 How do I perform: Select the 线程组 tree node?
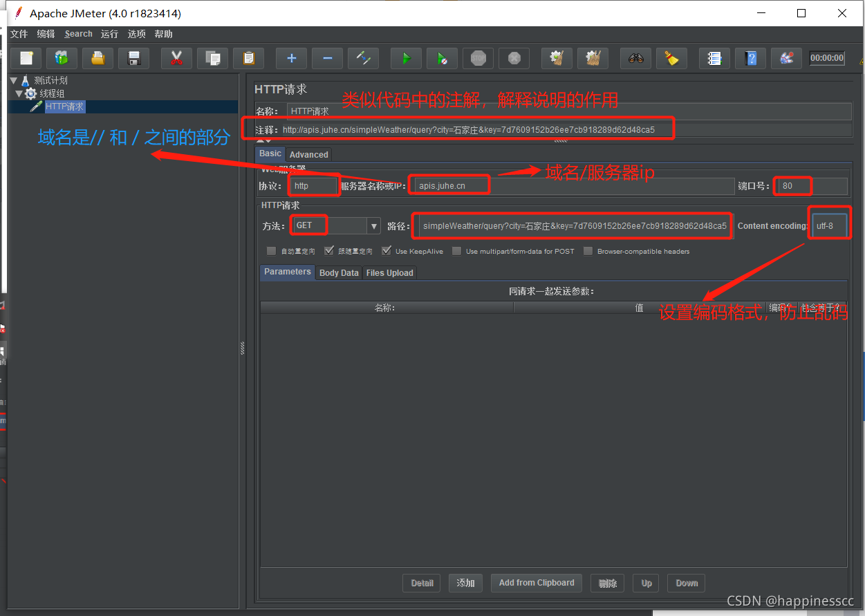52,93
